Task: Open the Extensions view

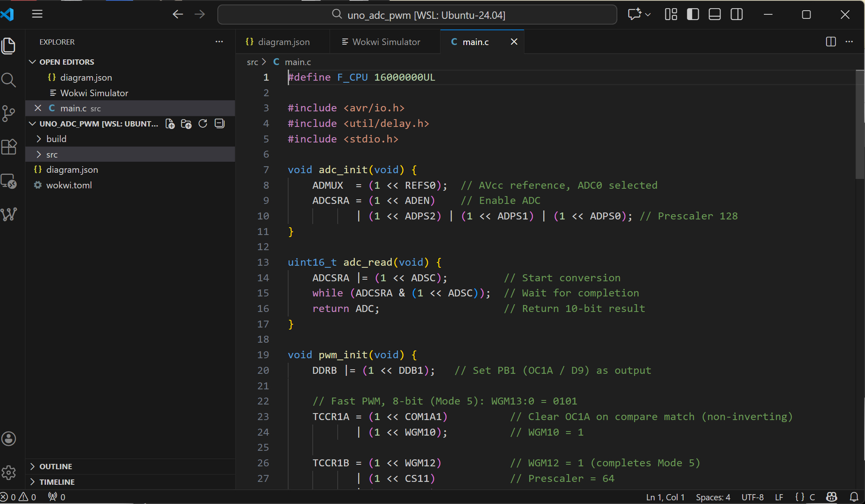Action: click(9, 147)
